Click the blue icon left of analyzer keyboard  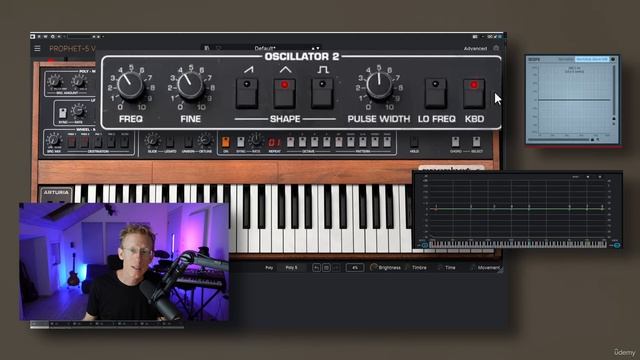coord(424,245)
